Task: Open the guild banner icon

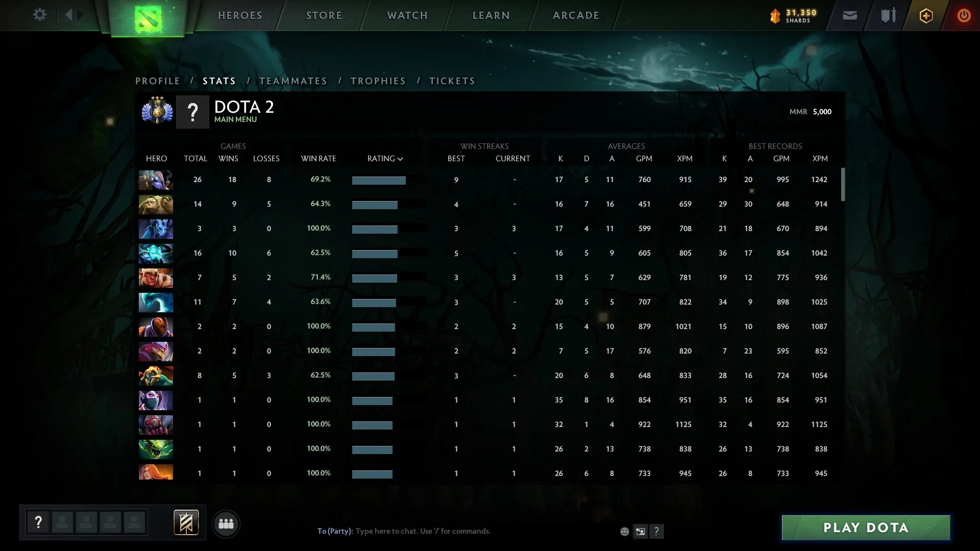Action: point(186,522)
